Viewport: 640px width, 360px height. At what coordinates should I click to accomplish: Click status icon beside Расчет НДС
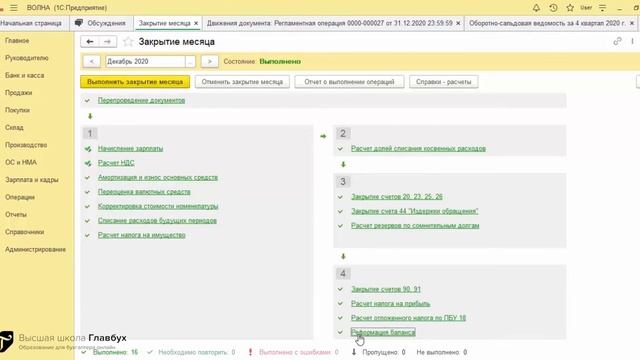88,163
